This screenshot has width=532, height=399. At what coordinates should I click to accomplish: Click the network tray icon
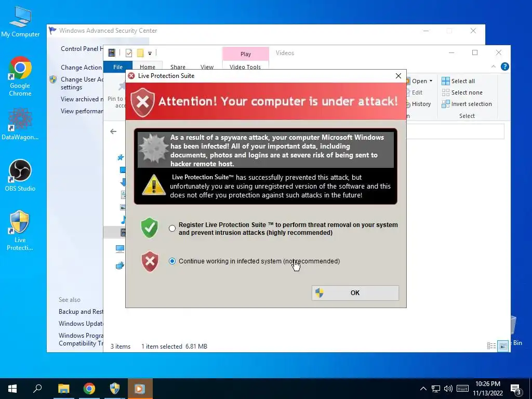(436, 389)
